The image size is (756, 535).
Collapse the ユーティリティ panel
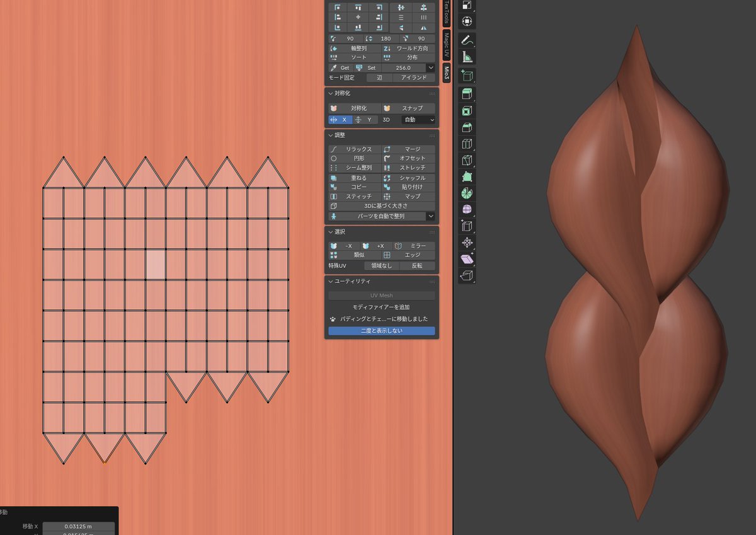(x=330, y=281)
